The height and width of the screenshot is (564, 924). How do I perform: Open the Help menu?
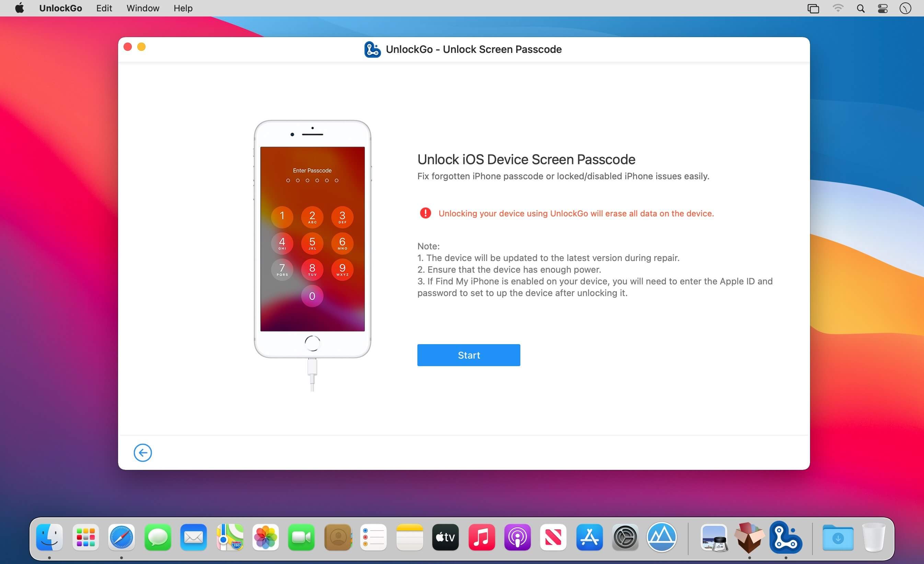(183, 8)
